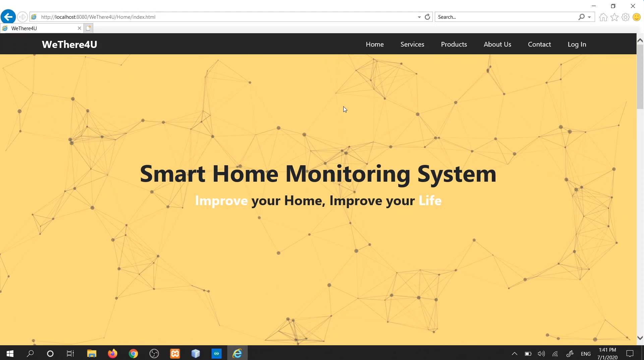Image resolution: width=644 pixels, height=360 pixels.
Task: Open the search provider dropdown arrow
Action: coord(589,17)
